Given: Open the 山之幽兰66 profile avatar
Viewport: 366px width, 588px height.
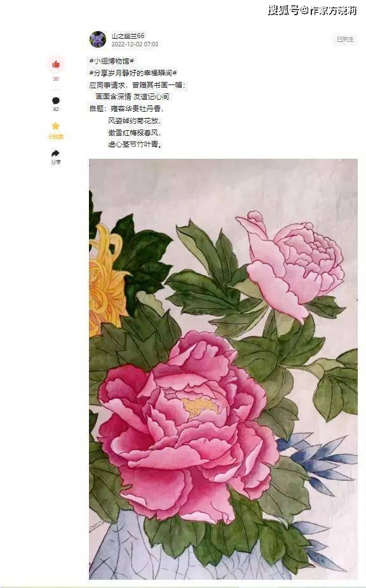Looking at the screenshot, I should pyautogui.click(x=98, y=39).
